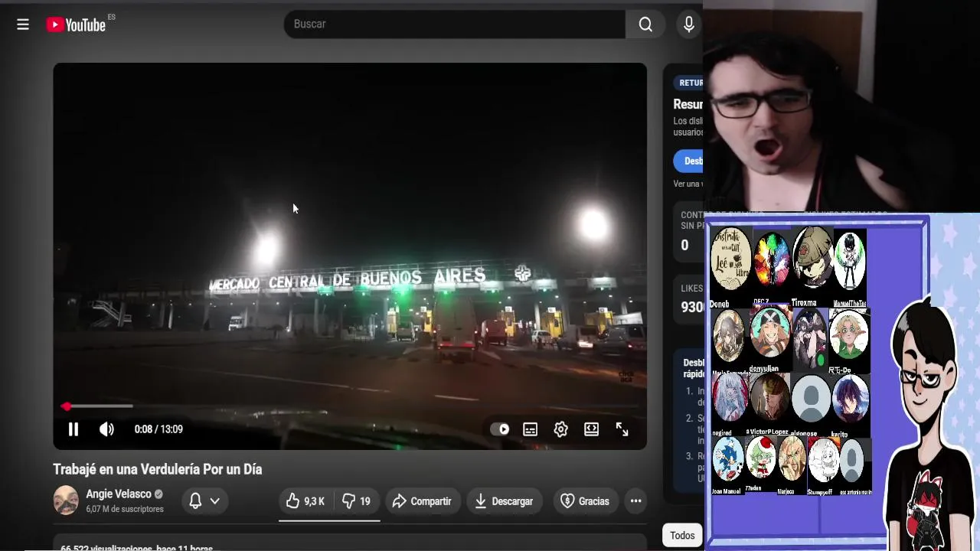Screen dimensions: 980x551
Task: Click the Gracias super thanks button
Action: (x=585, y=501)
